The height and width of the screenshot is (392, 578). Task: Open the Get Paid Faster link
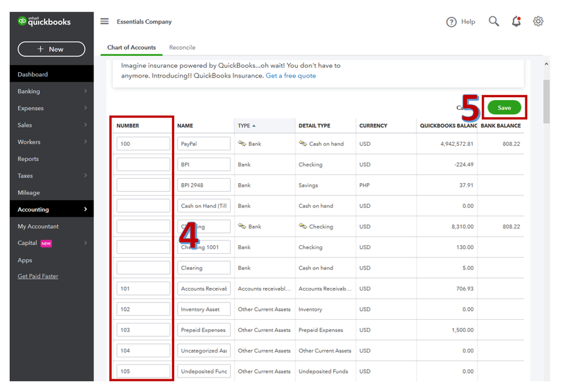38,276
